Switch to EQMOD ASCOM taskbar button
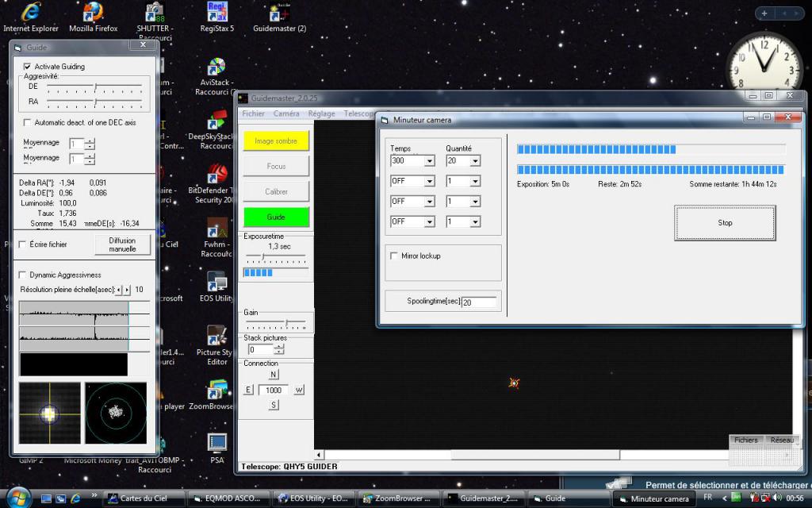Screen dimensions: 812x508 pyautogui.click(x=229, y=498)
